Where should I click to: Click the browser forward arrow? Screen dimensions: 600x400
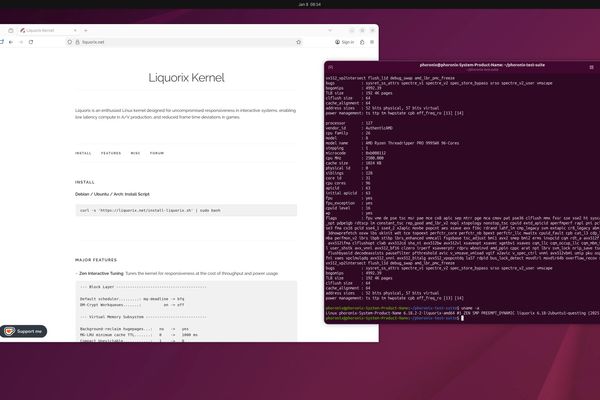(21, 42)
